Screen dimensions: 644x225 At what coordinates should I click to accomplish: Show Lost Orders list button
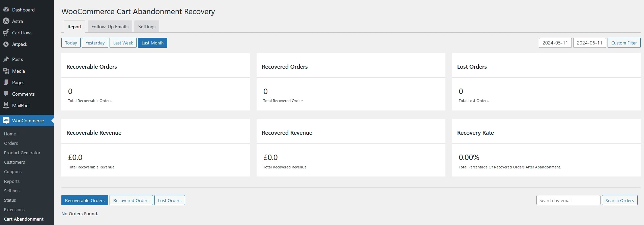170,200
